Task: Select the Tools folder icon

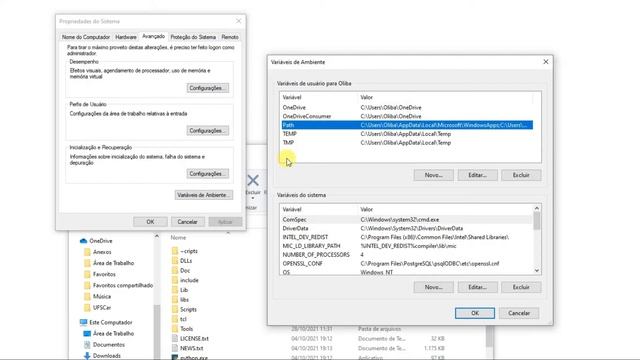Action: click(x=175, y=329)
